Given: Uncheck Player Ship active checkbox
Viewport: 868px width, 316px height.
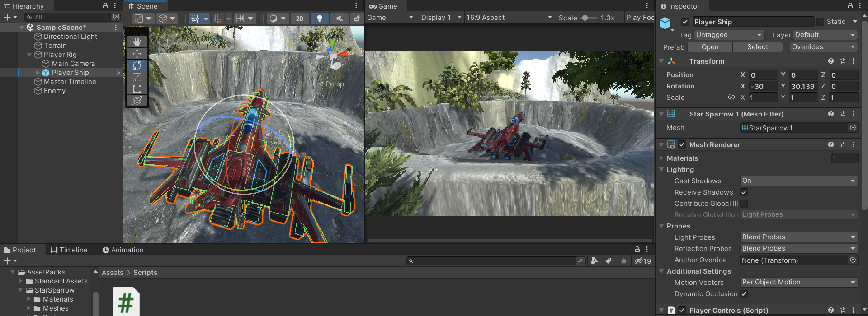Looking at the screenshot, I should pos(685,22).
